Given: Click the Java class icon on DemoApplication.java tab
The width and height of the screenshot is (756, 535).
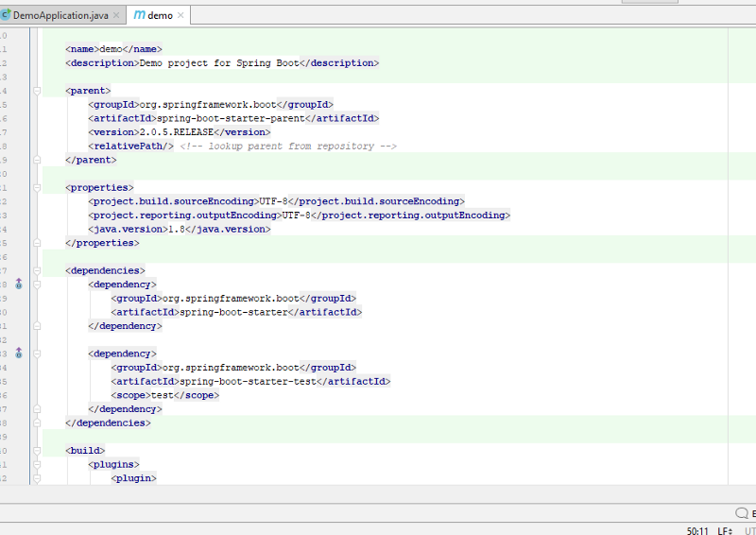Looking at the screenshot, I should coord(5,15).
